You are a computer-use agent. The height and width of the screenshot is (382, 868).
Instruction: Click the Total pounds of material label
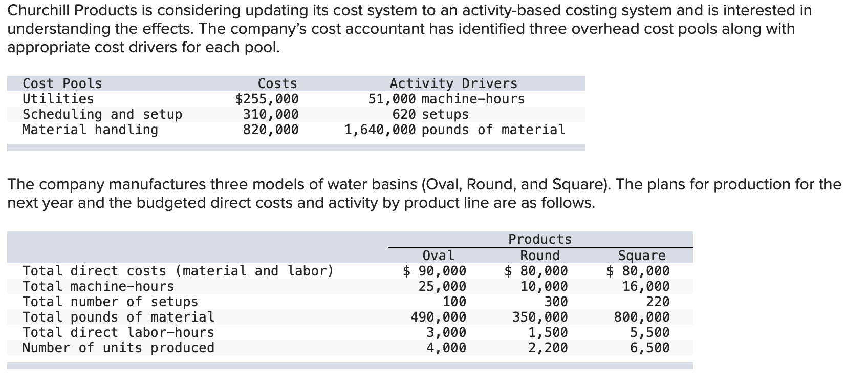pyautogui.click(x=119, y=317)
